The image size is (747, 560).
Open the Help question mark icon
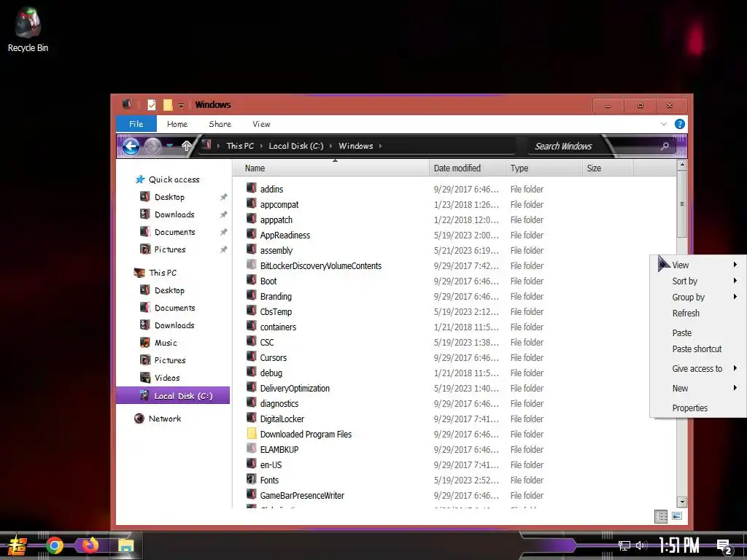pyautogui.click(x=680, y=124)
